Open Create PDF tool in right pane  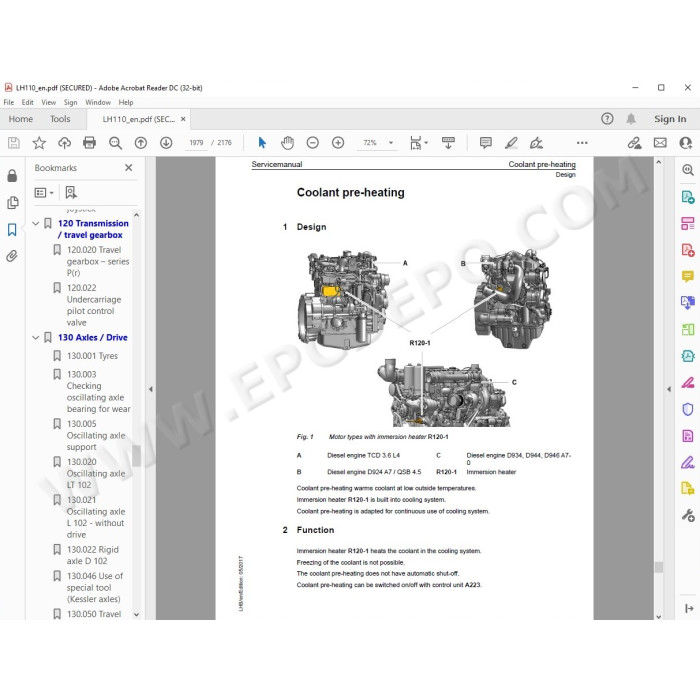click(688, 250)
